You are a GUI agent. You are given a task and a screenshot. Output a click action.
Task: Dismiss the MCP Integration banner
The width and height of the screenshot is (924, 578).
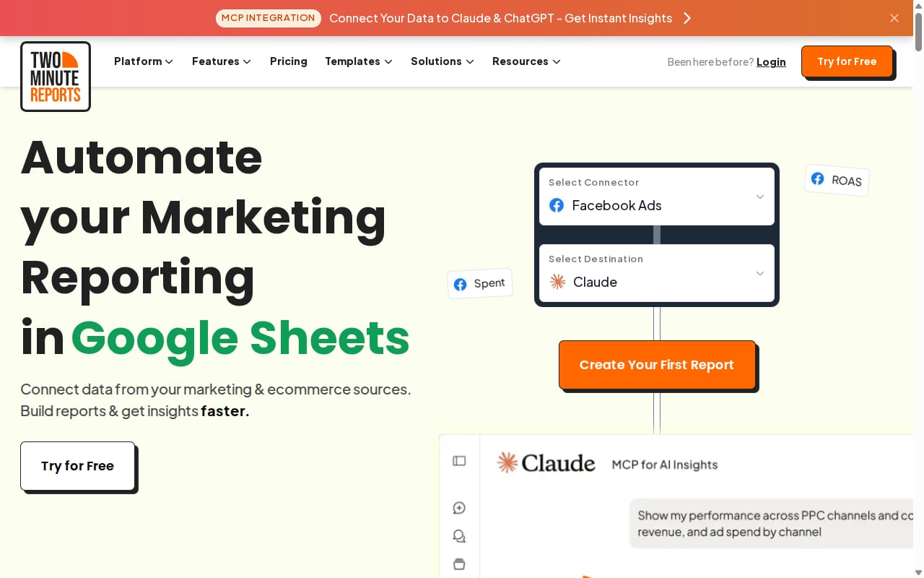coord(894,18)
